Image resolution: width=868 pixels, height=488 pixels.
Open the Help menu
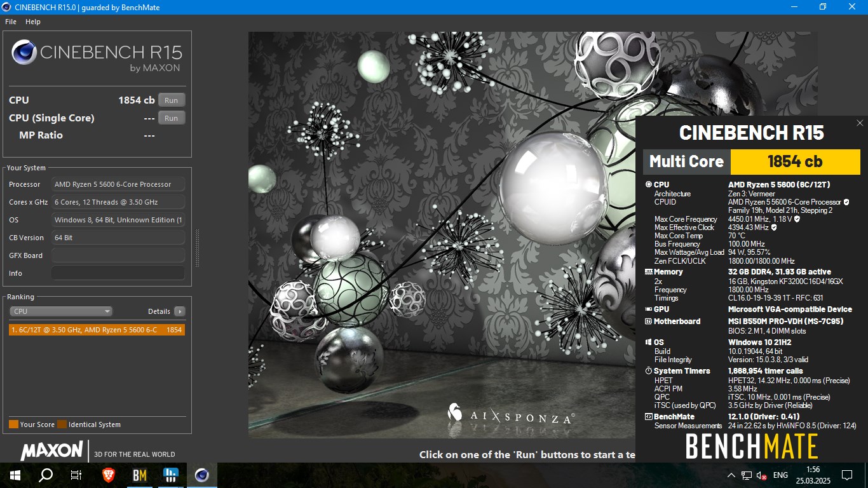(33, 22)
